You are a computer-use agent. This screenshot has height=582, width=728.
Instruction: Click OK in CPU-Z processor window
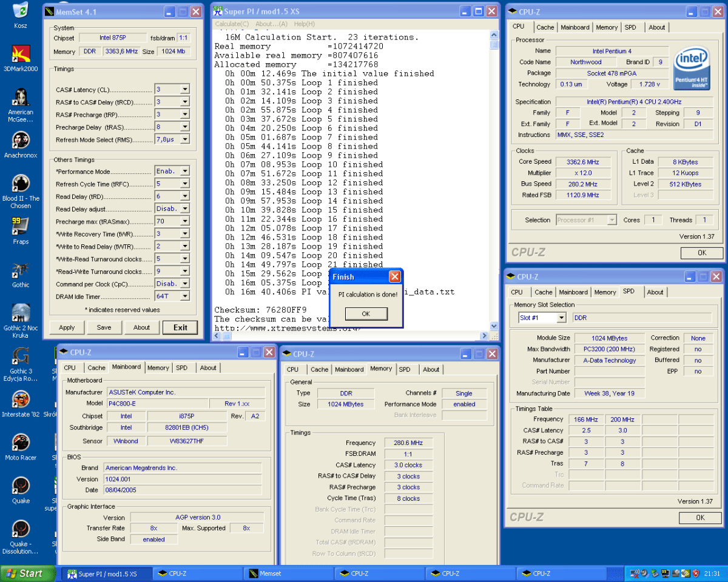(x=701, y=253)
